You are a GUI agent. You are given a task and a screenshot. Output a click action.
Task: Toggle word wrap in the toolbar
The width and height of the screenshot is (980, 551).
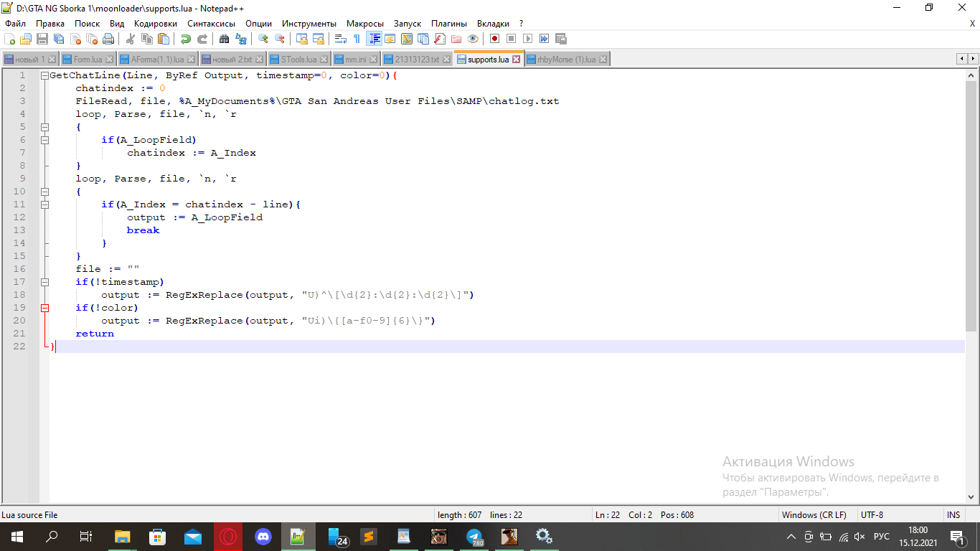(341, 39)
